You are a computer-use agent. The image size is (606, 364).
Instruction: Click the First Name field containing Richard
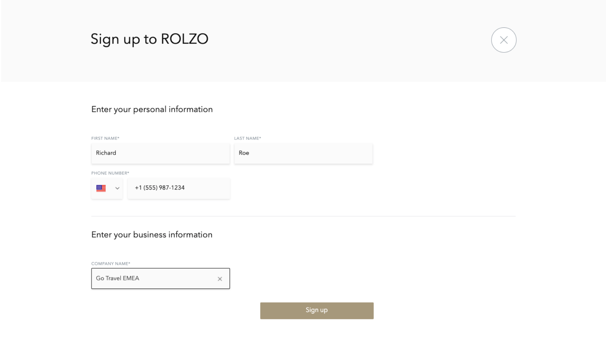[x=160, y=153]
